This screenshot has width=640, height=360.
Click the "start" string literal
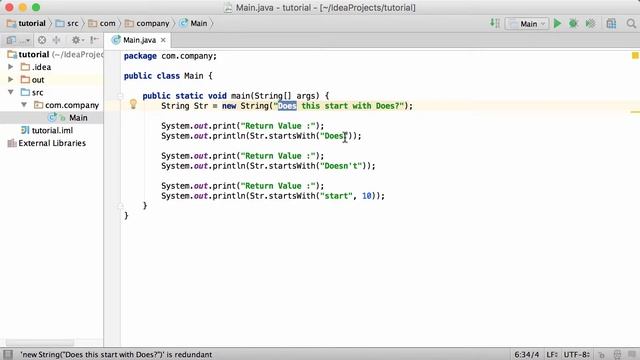click(x=336, y=196)
